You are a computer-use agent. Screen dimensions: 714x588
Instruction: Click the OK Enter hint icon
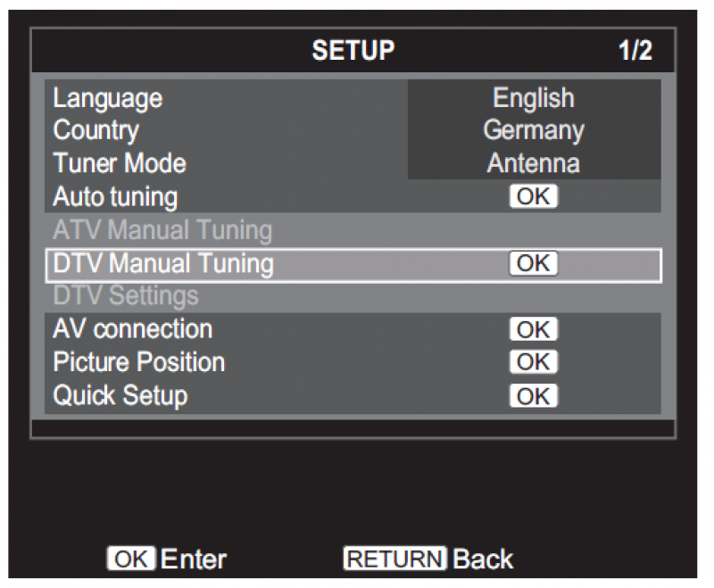click(131, 559)
